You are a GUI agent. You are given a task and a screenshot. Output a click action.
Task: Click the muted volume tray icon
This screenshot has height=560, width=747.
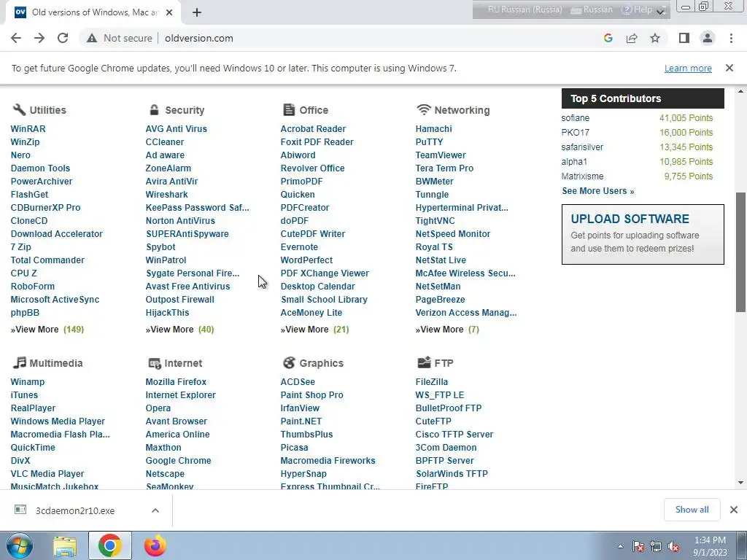[673, 547]
